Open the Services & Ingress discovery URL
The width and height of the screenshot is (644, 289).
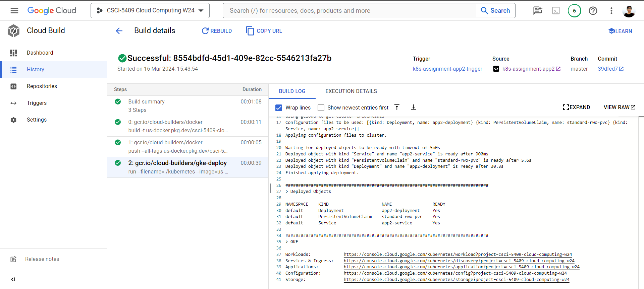[x=459, y=261]
